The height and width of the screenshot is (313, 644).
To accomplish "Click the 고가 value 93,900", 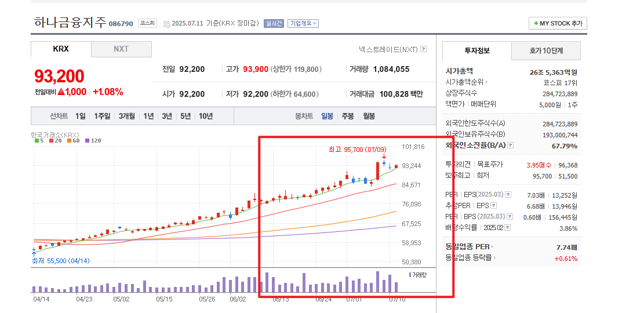I will pyautogui.click(x=256, y=70).
